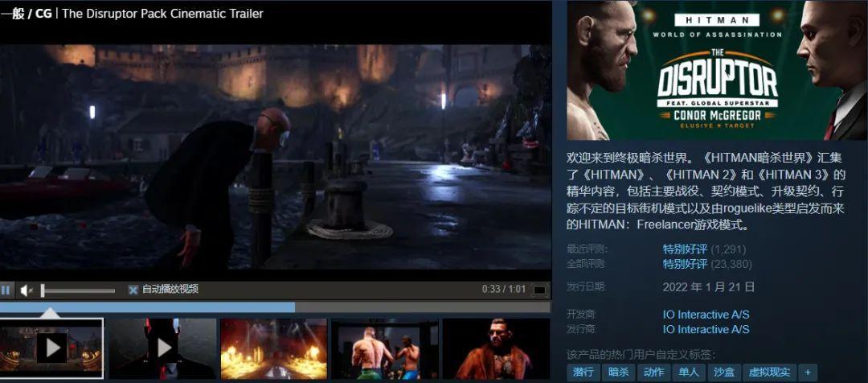Open the fur coat character thumbnail
The image size is (868, 383).
click(x=496, y=348)
